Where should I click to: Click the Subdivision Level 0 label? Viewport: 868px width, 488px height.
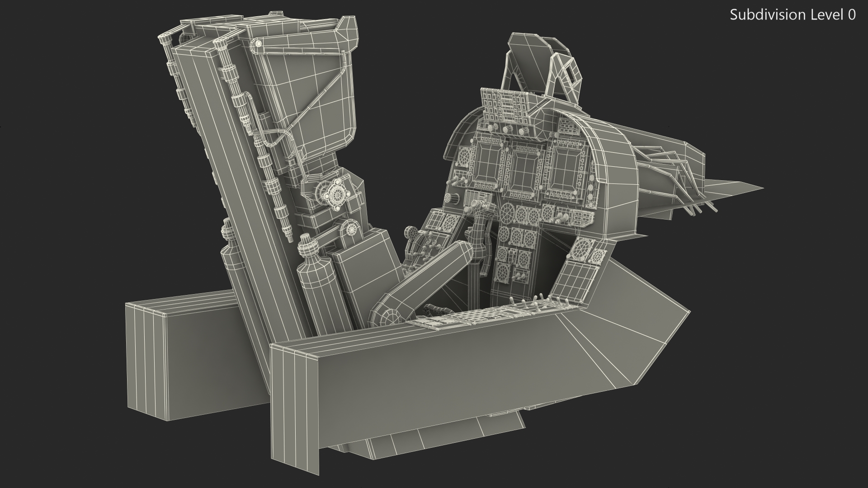click(x=793, y=15)
